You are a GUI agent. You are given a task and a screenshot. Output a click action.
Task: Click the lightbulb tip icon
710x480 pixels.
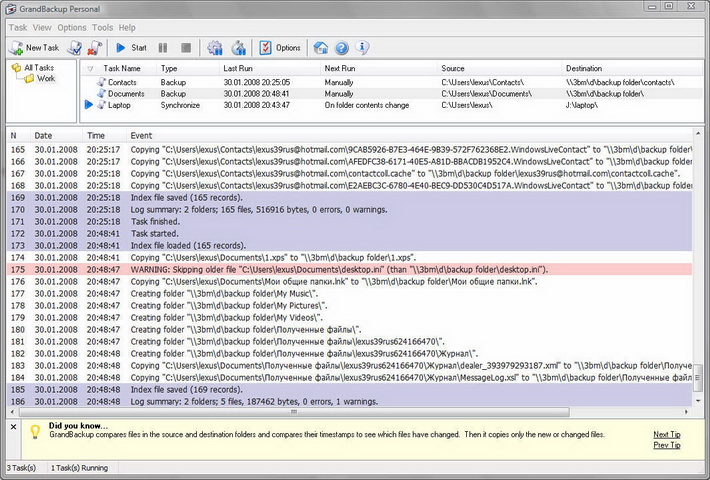[35, 432]
